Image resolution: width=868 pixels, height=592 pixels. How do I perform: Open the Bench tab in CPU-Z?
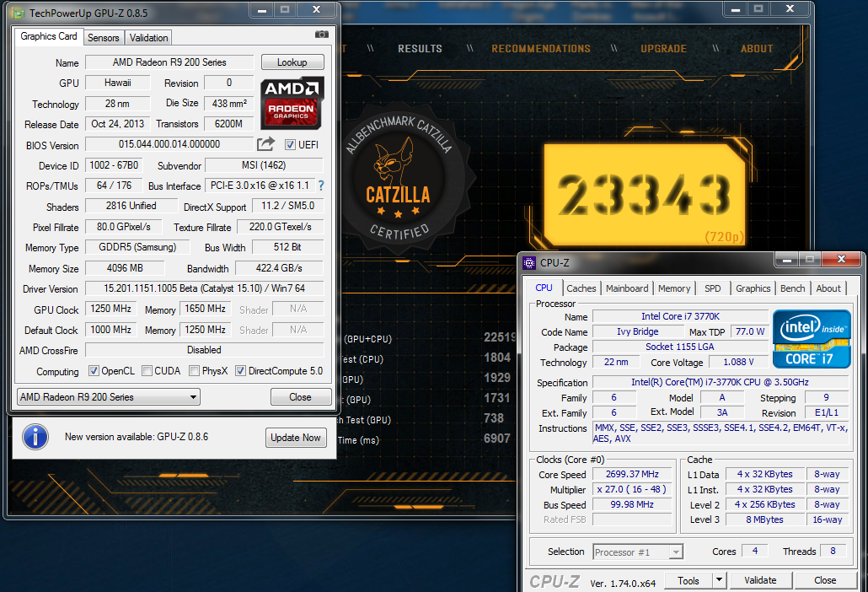coord(792,288)
